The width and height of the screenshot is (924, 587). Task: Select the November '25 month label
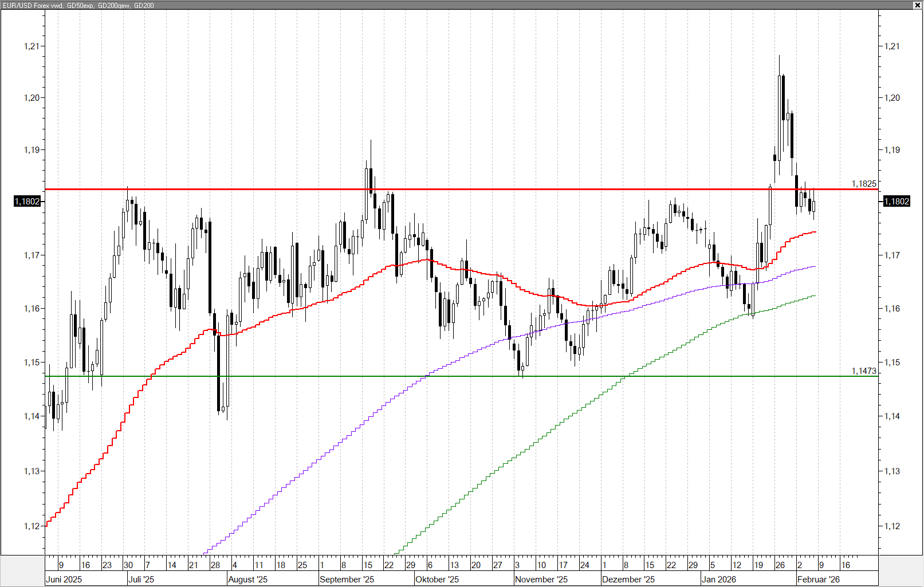[x=541, y=579]
